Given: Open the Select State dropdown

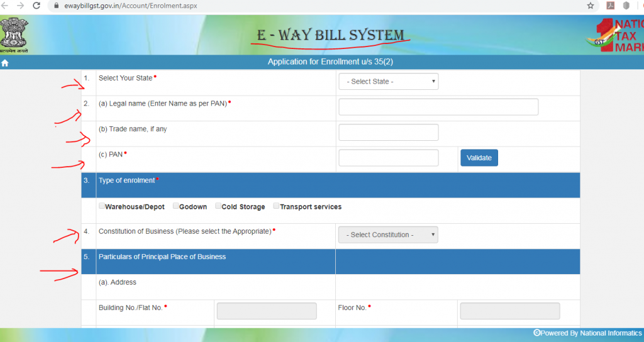Looking at the screenshot, I should coord(388,82).
